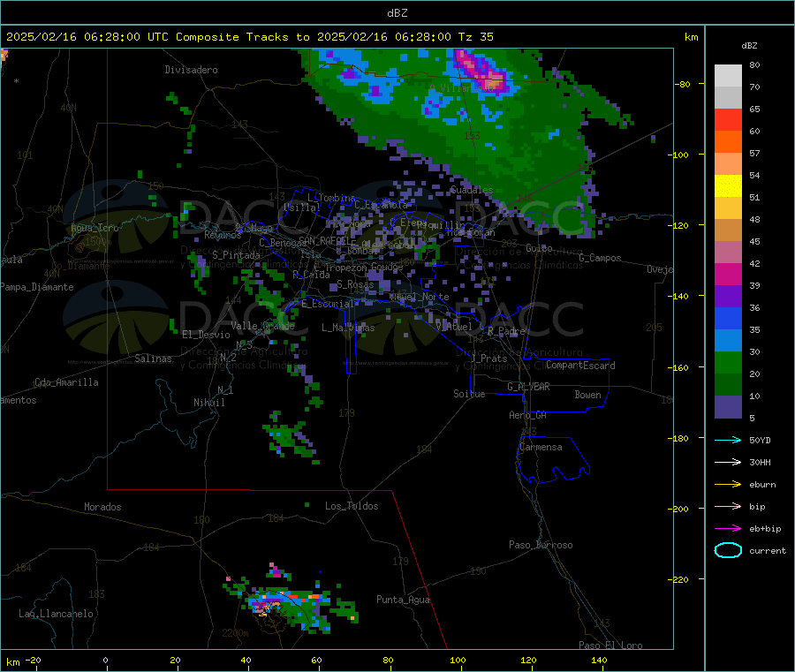Image resolution: width=795 pixels, height=672 pixels.
Task: Click the 30HM white arrow legend icon
Action: pyautogui.click(x=728, y=462)
